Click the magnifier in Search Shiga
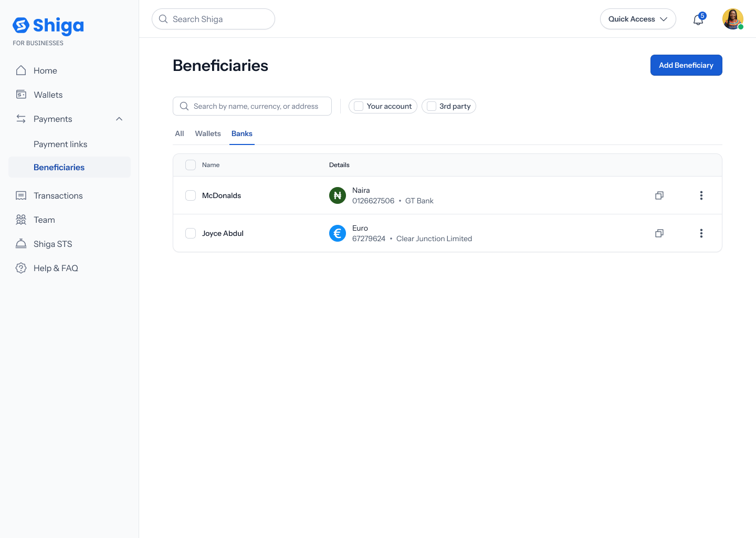The width and height of the screenshot is (756, 538). click(163, 19)
